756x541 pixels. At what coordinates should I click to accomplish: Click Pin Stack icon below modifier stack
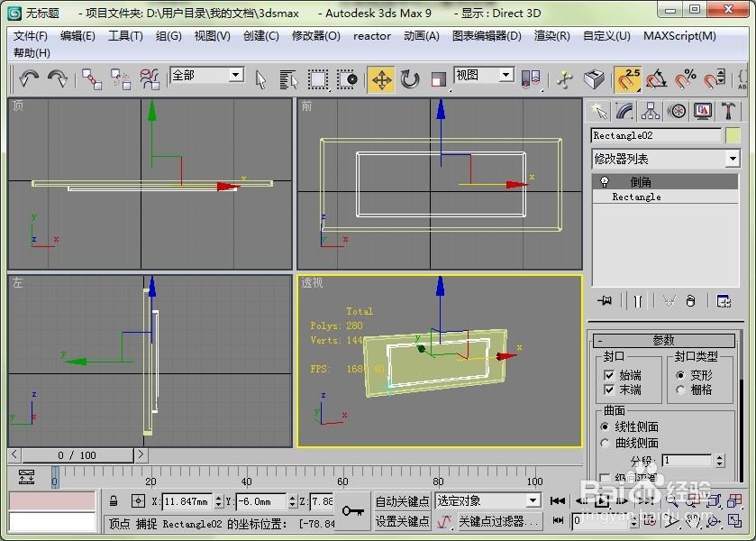(x=605, y=301)
